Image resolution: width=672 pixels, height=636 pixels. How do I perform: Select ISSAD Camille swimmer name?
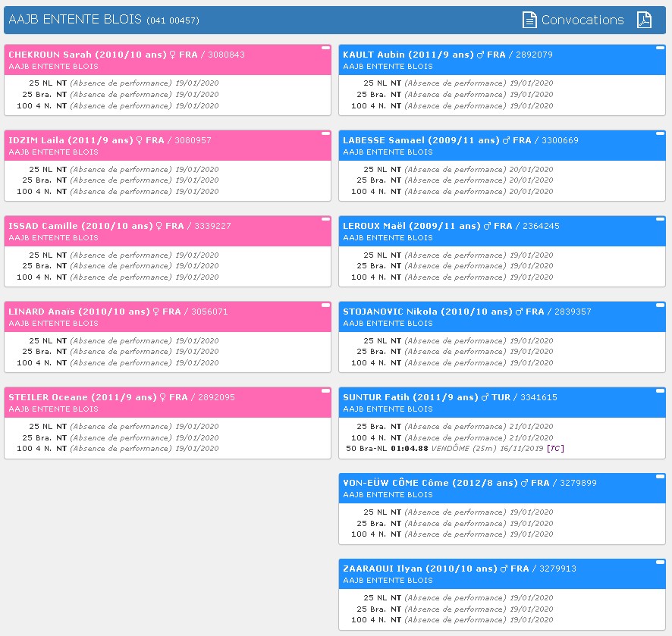click(x=43, y=226)
